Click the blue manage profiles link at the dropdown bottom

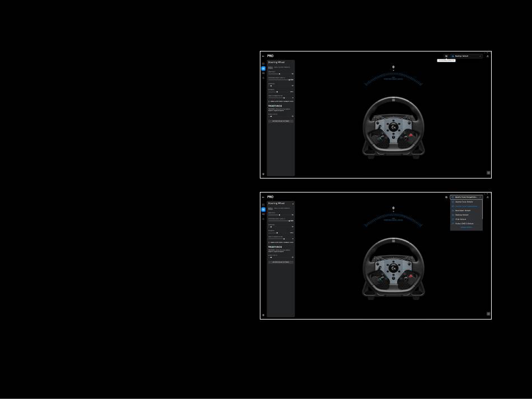click(466, 227)
